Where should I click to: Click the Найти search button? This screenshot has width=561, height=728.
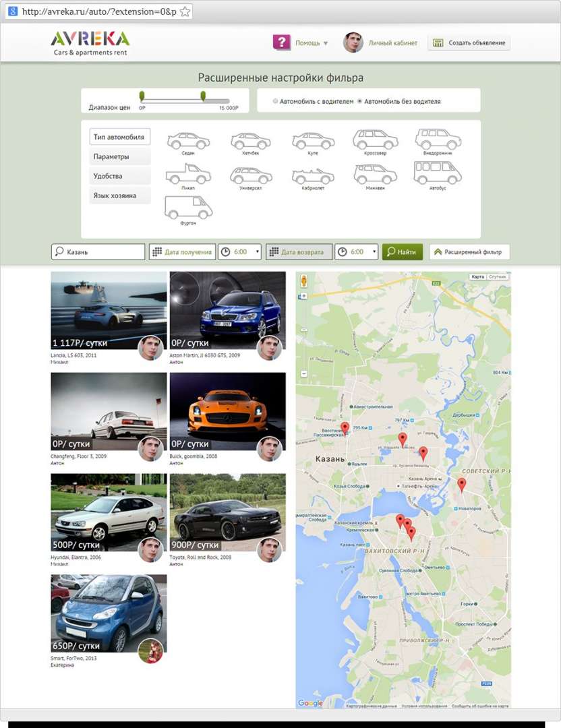click(x=402, y=251)
